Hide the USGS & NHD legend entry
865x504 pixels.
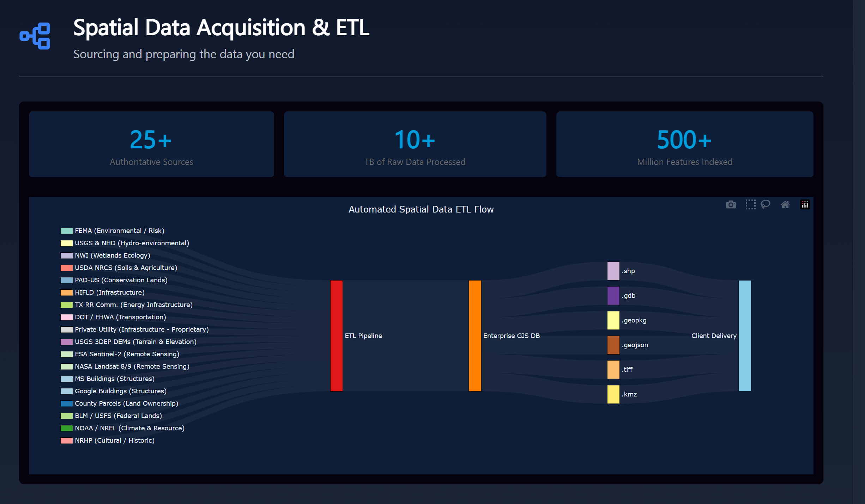click(x=132, y=243)
